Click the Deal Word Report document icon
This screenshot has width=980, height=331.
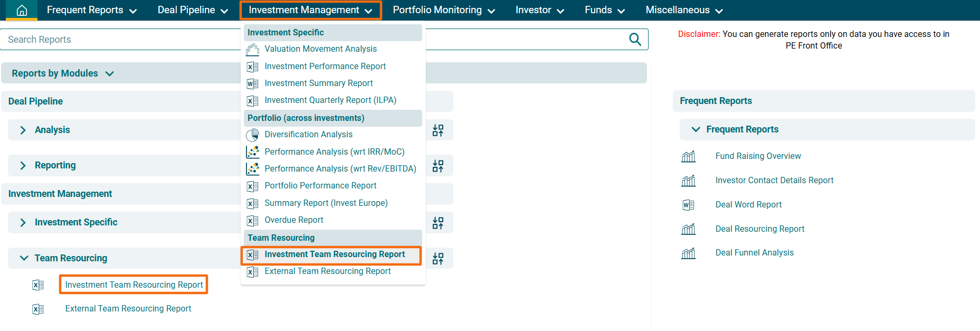click(688, 205)
